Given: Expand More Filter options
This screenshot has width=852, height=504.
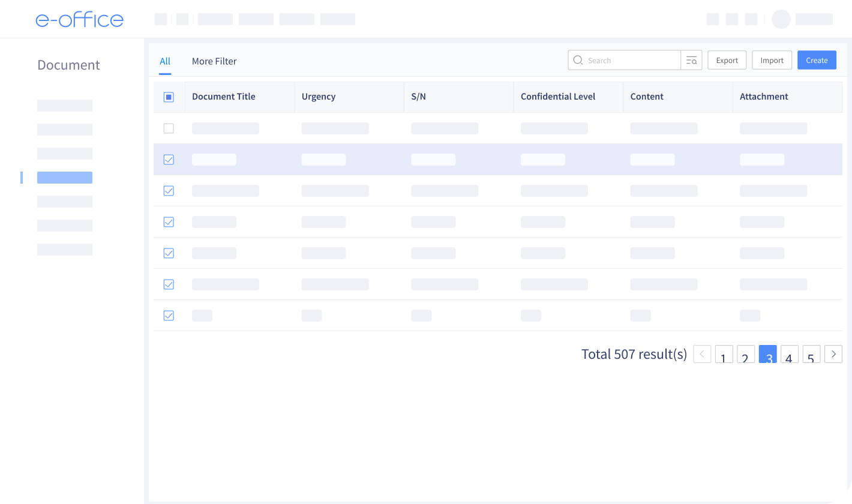Looking at the screenshot, I should point(214,61).
